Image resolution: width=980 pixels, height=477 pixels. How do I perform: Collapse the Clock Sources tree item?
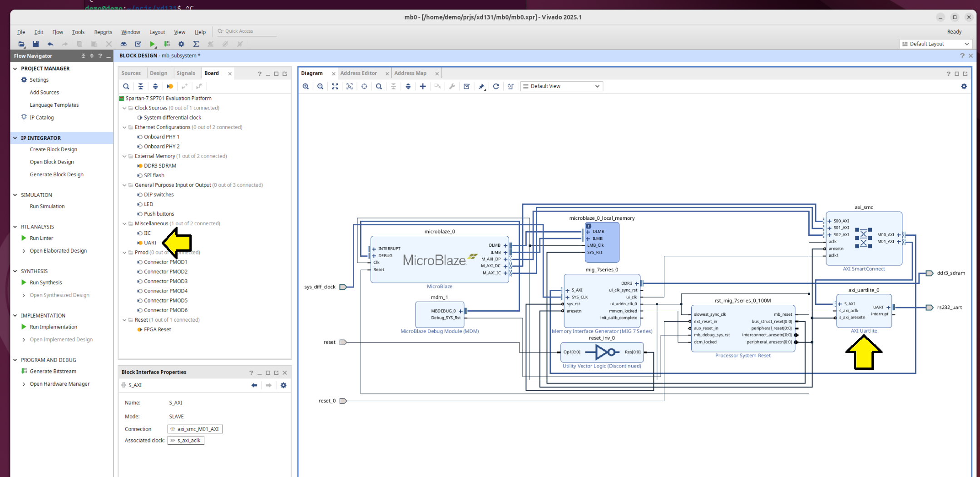[124, 108]
